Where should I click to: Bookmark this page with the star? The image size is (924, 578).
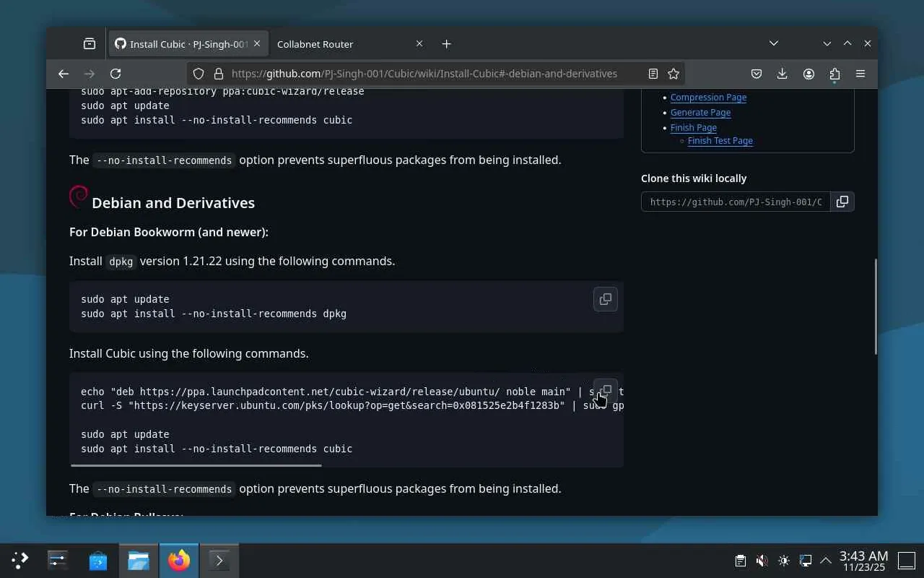pos(674,74)
